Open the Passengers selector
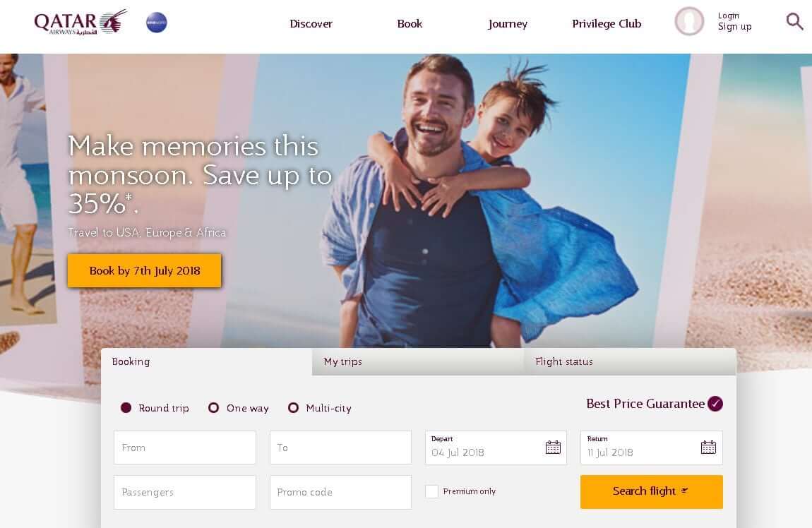Viewport: 812px width, 528px height. tap(185, 492)
